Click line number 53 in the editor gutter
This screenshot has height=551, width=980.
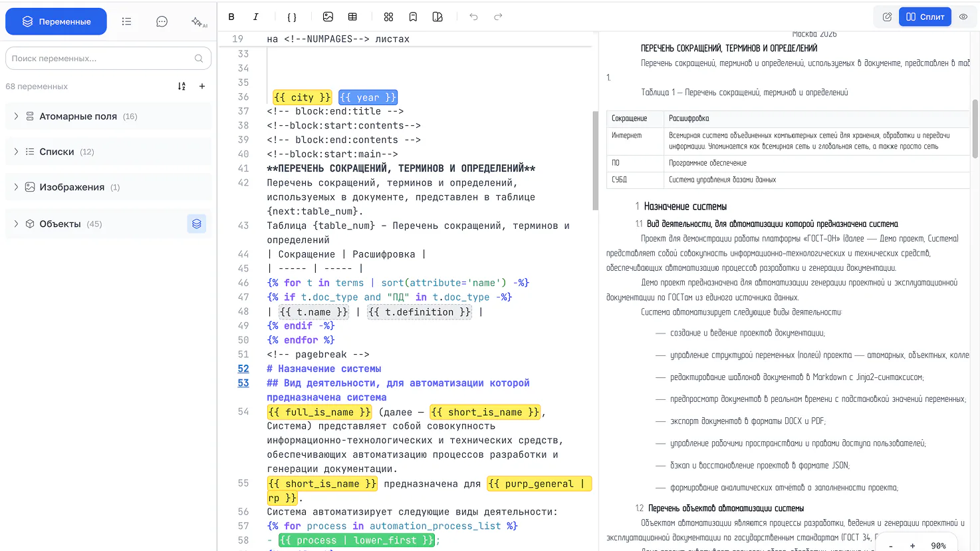243,383
